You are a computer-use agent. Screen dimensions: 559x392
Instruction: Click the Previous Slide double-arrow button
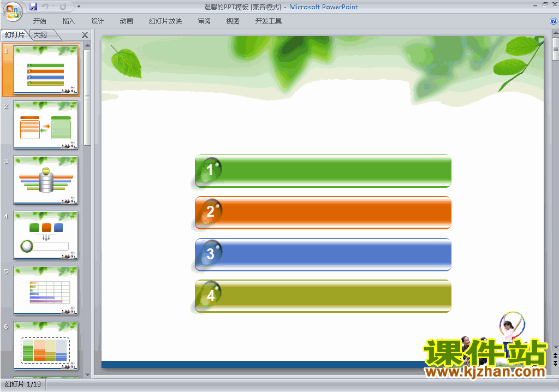555,355
